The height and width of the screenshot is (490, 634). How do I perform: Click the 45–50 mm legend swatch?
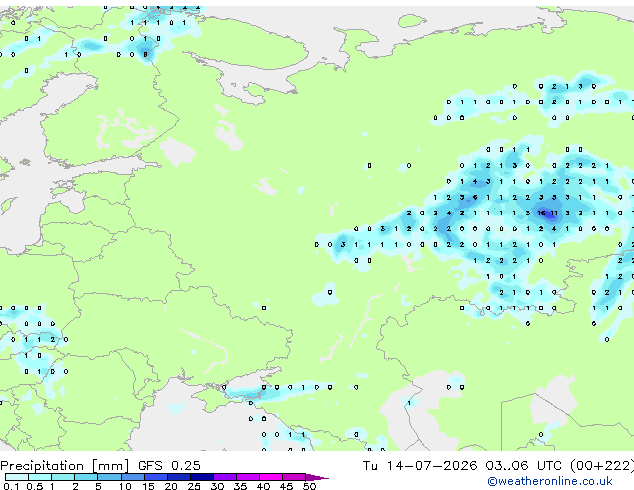[294, 477]
